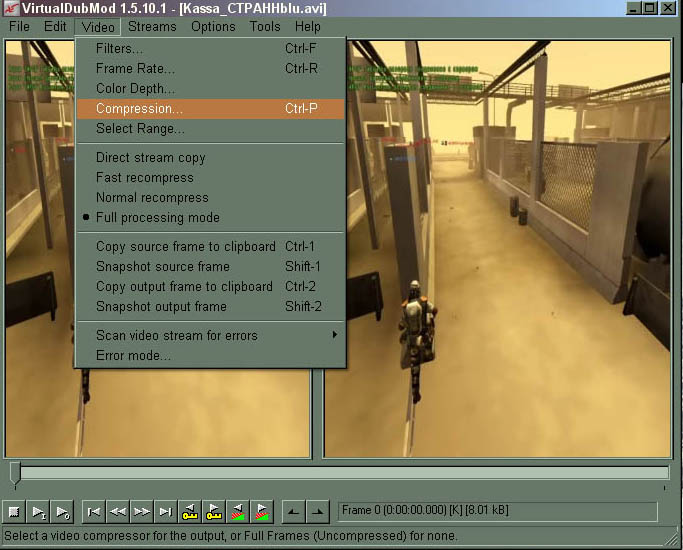Choose Frame Rate... menu entry
683x550 pixels.
[x=211, y=68]
